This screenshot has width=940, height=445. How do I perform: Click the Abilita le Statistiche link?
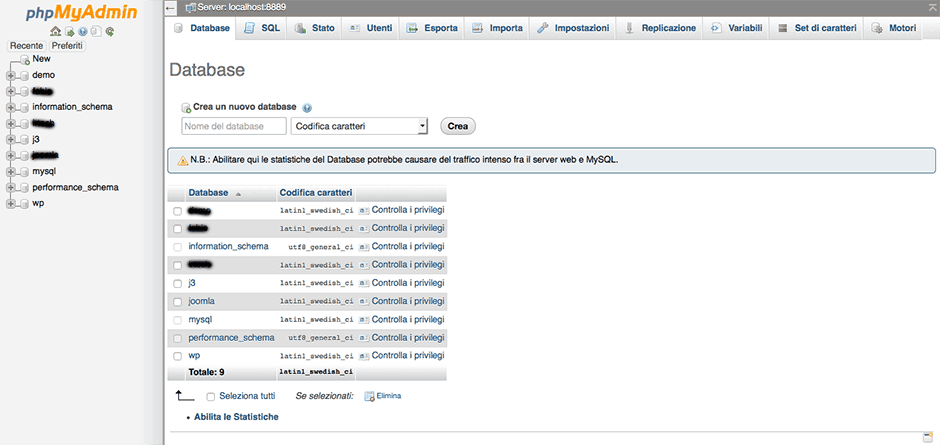pyautogui.click(x=236, y=416)
